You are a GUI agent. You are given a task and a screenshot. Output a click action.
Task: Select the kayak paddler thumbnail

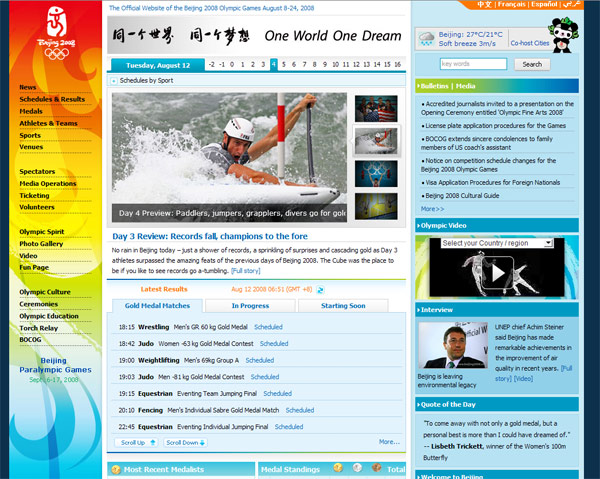pyautogui.click(x=376, y=141)
